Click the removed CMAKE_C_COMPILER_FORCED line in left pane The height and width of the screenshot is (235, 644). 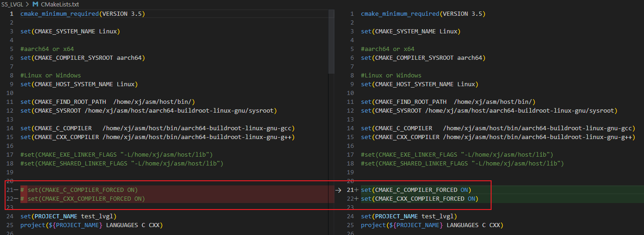82,190
